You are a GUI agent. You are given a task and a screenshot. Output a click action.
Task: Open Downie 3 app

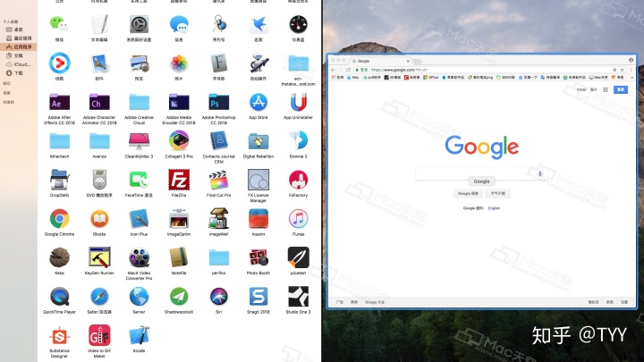(x=298, y=141)
